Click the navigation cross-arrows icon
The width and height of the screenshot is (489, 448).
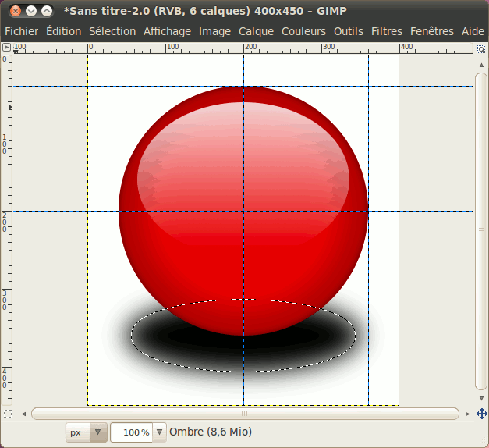pyautogui.click(x=481, y=413)
